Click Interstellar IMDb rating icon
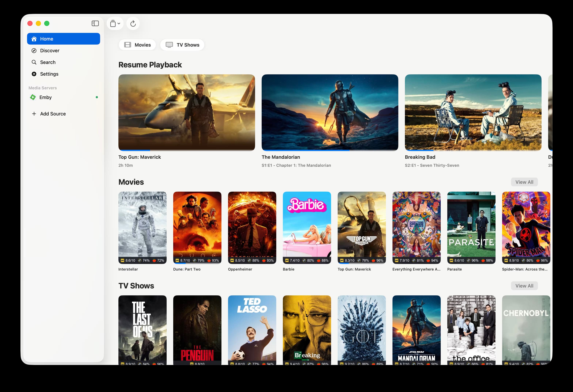 click(x=123, y=260)
